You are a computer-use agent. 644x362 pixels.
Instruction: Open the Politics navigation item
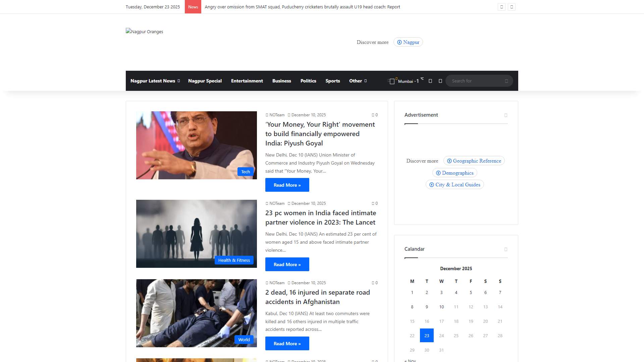(x=308, y=81)
